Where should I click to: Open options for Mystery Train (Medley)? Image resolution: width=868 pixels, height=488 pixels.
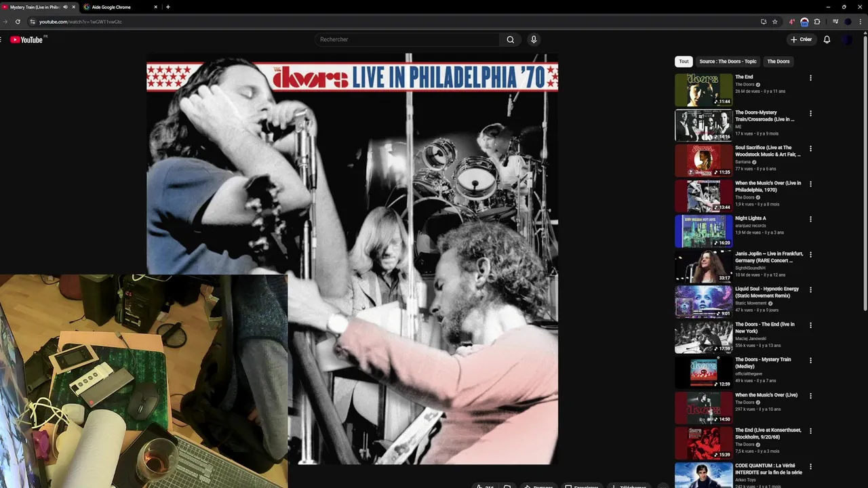(810, 361)
